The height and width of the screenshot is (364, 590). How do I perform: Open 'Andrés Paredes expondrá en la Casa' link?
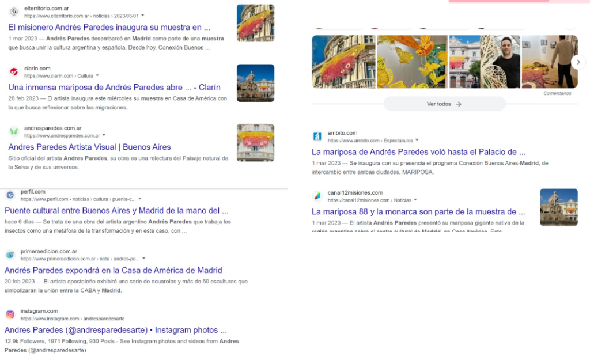coord(114,270)
